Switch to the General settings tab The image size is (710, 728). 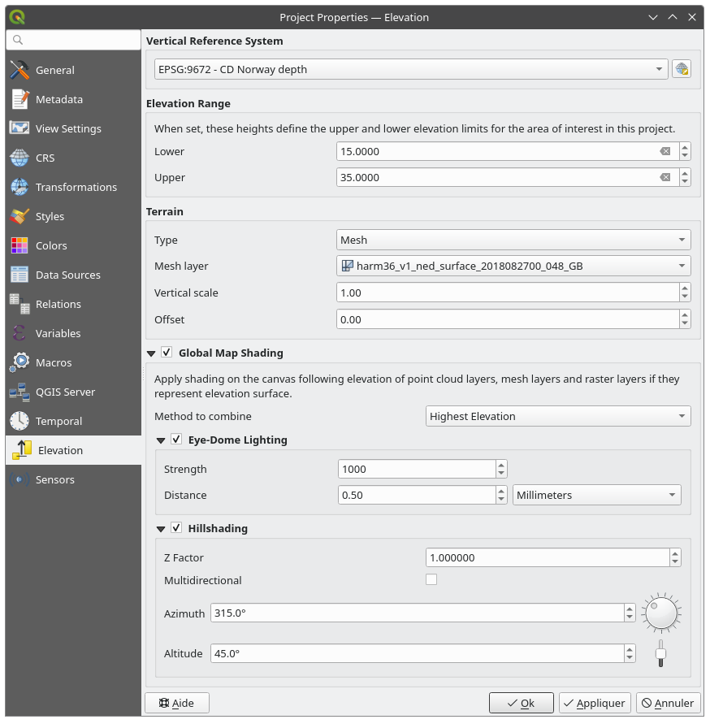click(54, 70)
